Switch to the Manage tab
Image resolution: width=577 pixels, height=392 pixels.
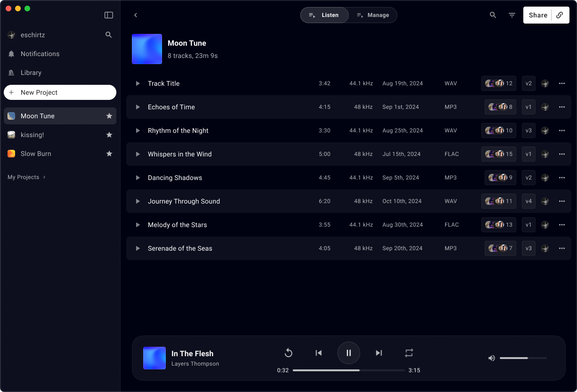tap(373, 15)
